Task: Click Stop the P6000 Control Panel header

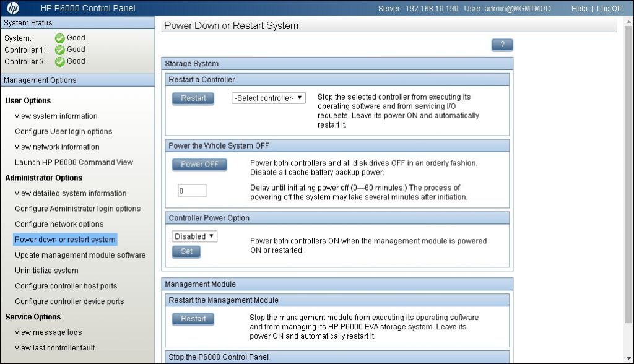Action: pyautogui.click(x=337, y=357)
